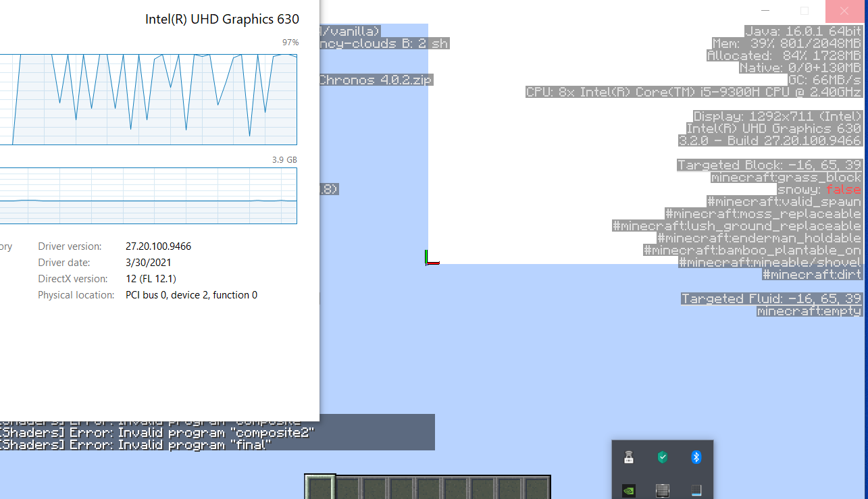Click the 'DirectX version:' label

[72, 279]
